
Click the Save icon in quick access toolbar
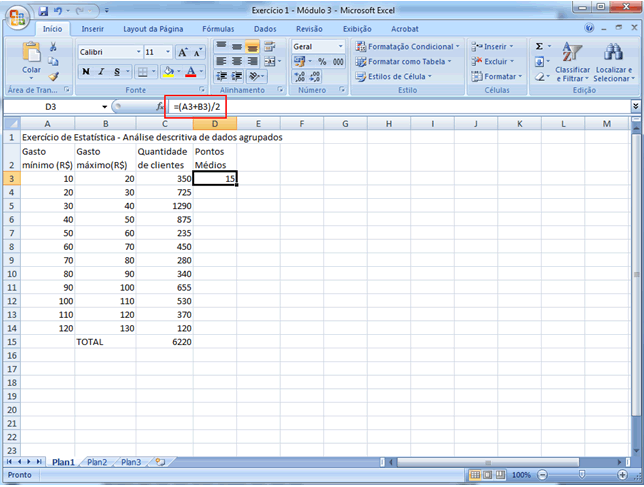coord(43,11)
